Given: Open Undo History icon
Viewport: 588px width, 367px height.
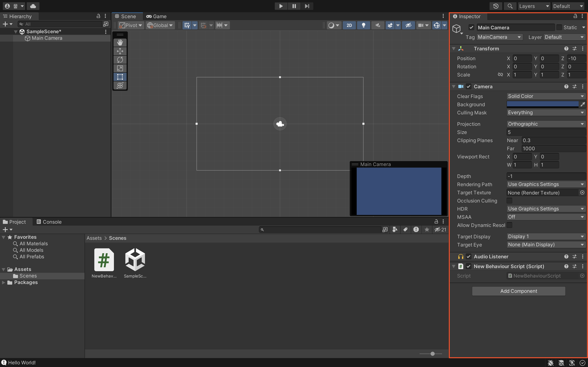Looking at the screenshot, I should (x=496, y=6).
